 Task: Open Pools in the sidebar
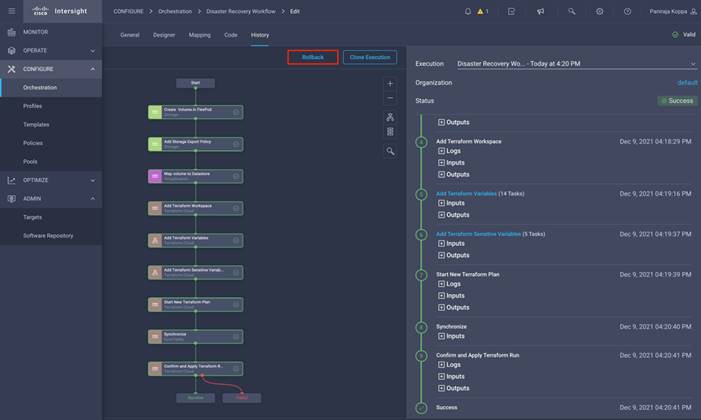[51, 161]
